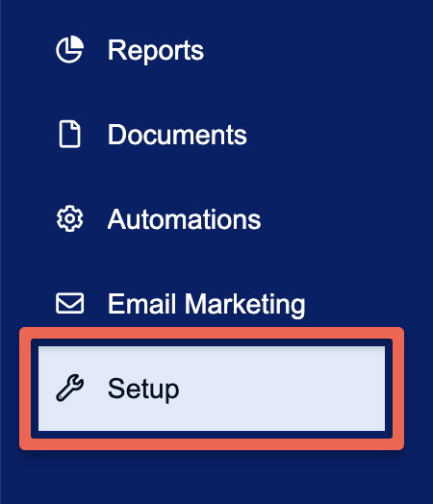Click the Setup text label

coord(143,390)
